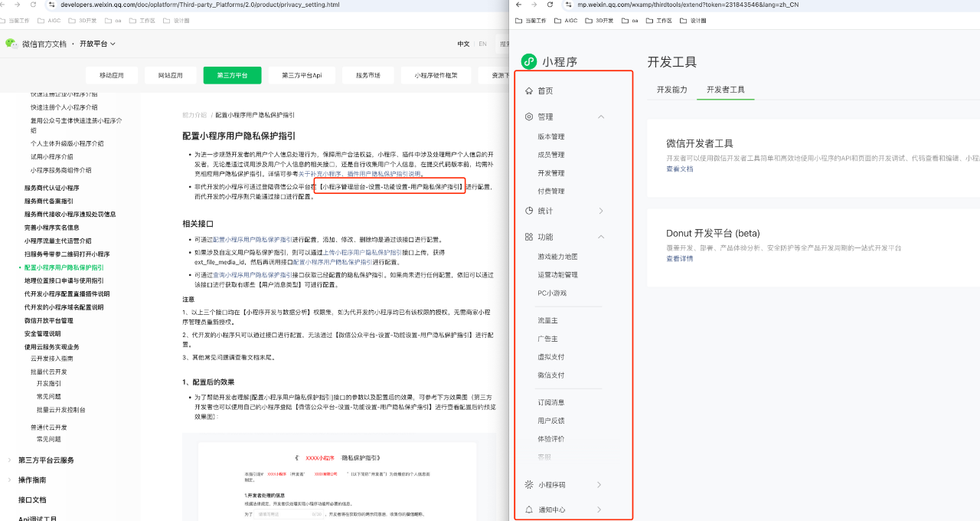The image size is (980, 521).
Task: Open the 3D开发 bookmark folder in left window
Action: click(x=84, y=21)
